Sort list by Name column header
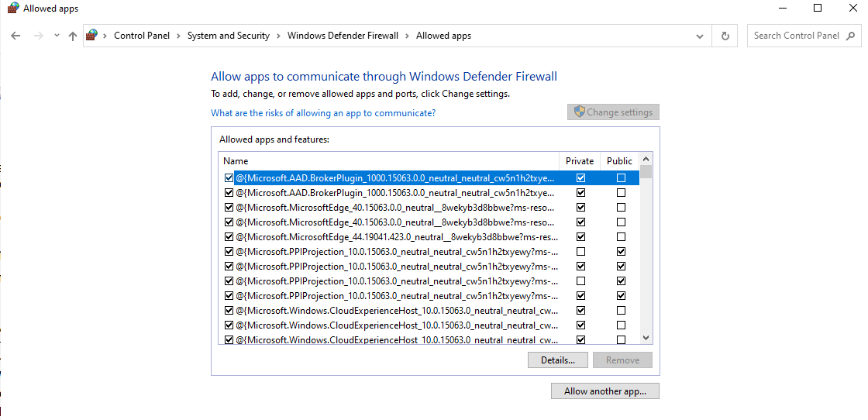The height and width of the screenshot is (420, 868). [388, 161]
